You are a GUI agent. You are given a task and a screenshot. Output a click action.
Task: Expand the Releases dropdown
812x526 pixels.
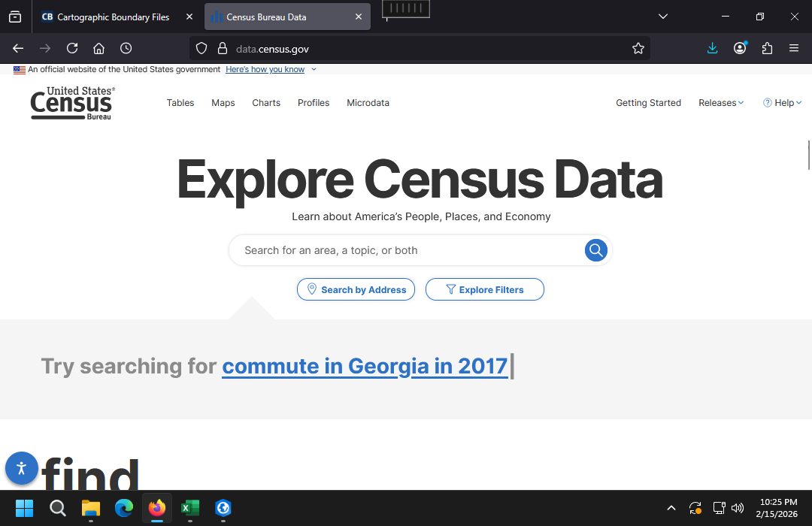720,103
